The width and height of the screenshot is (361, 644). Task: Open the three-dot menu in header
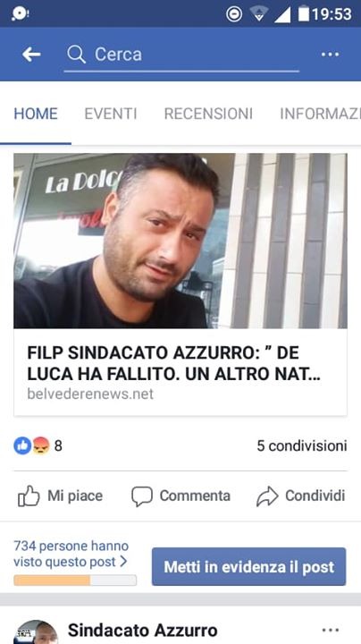(x=331, y=55)
